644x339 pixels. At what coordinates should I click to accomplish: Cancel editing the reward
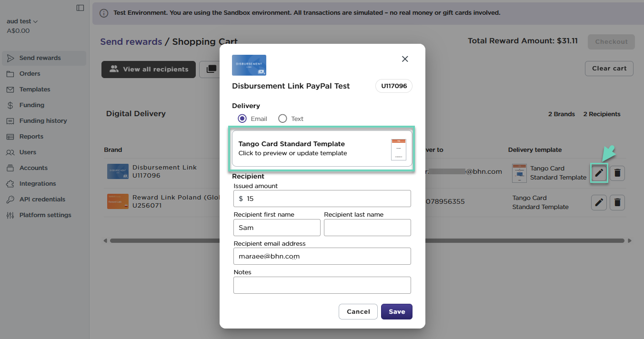[x=358, y=311]
